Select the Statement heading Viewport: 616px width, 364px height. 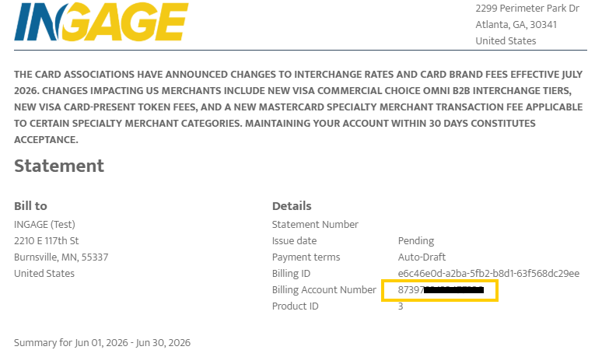59,166
